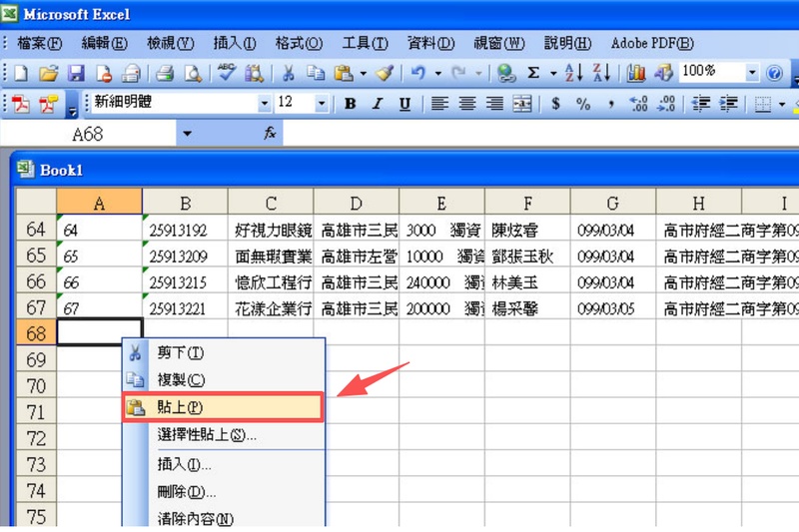Click the Save floppy disk icon
Screen dimensions: 799x532
coord(76,73)
